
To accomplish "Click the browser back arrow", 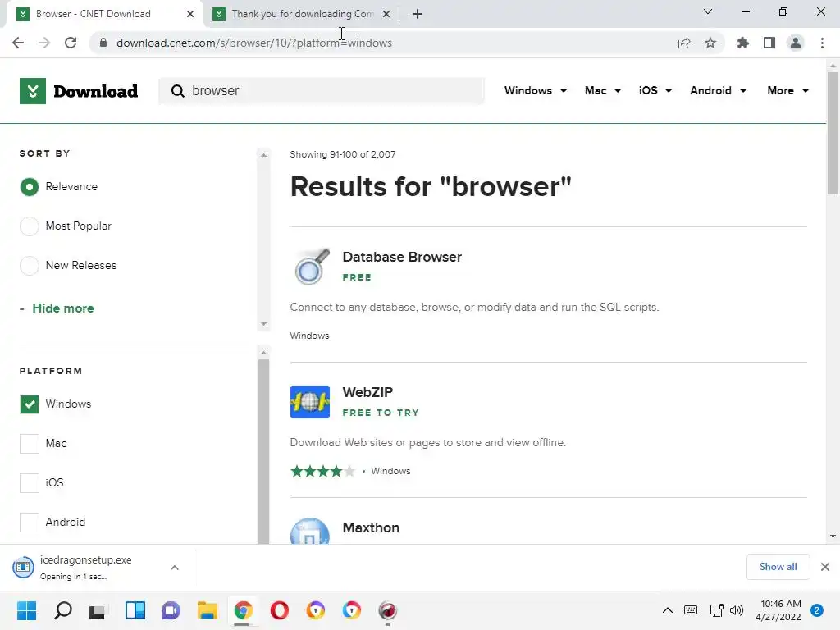I will coord(18,43).
